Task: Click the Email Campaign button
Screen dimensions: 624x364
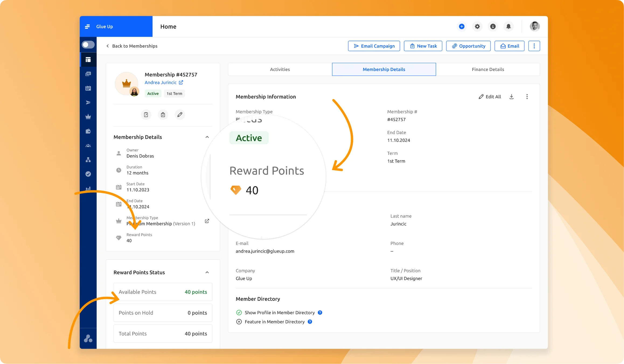Action: coord(374,46)
